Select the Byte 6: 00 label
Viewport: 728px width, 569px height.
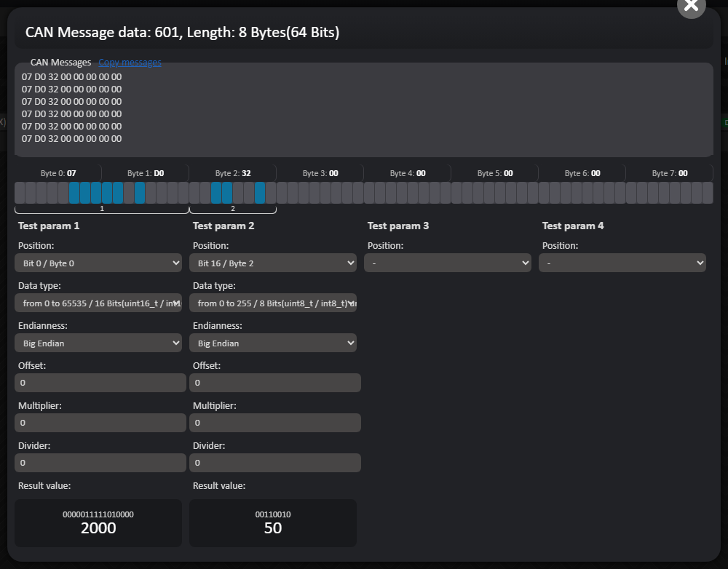pos(582,173)
